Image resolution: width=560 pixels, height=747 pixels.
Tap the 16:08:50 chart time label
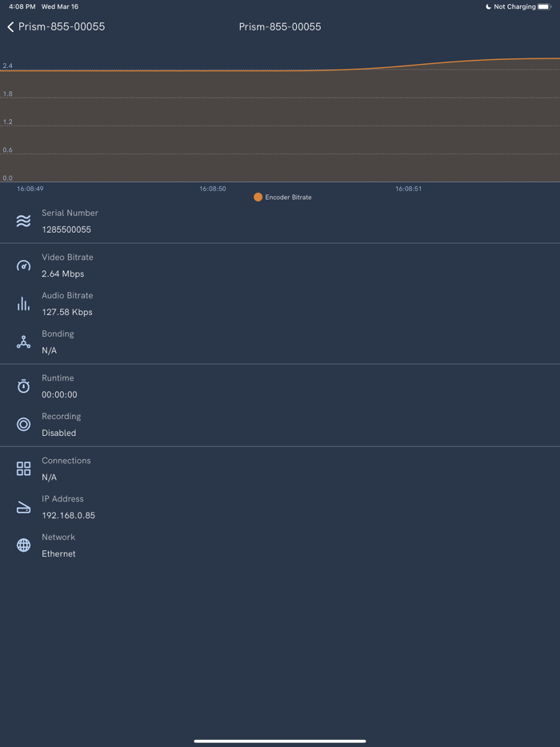click(213, 189)
